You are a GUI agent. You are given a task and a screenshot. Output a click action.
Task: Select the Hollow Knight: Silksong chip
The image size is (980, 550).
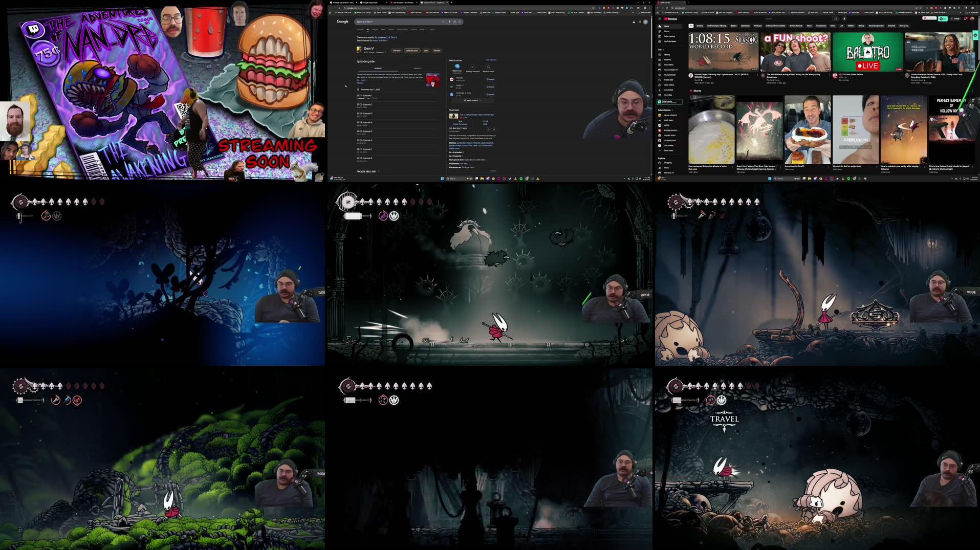[717, 26]
